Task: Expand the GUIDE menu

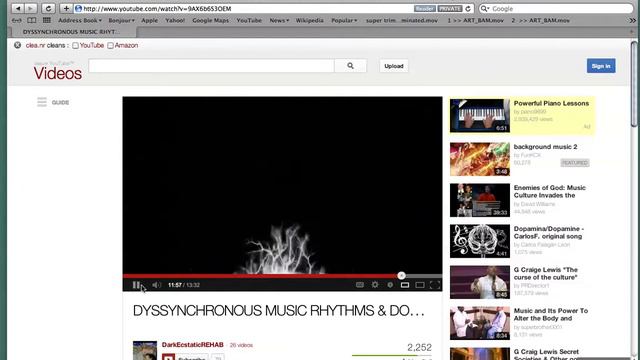Action: (x=53, y=102)
